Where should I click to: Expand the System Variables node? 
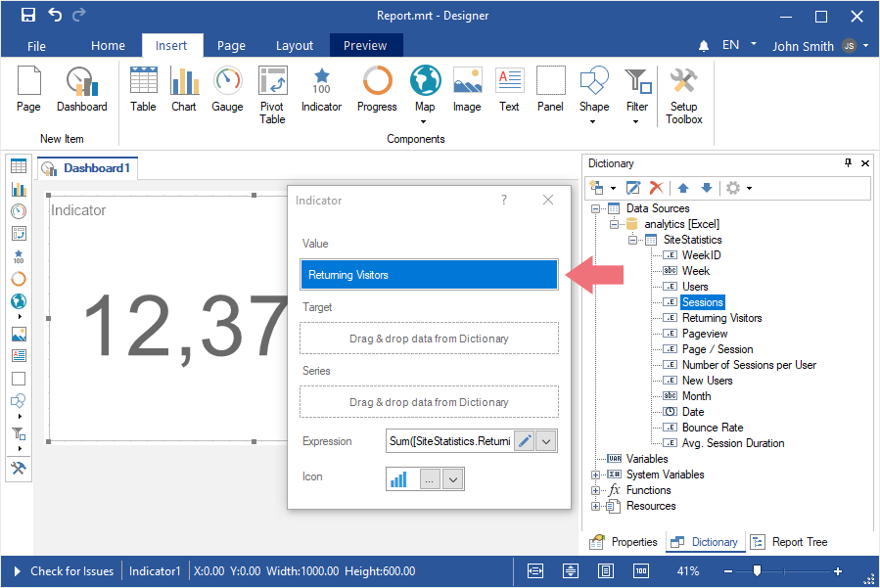[595, 475]
